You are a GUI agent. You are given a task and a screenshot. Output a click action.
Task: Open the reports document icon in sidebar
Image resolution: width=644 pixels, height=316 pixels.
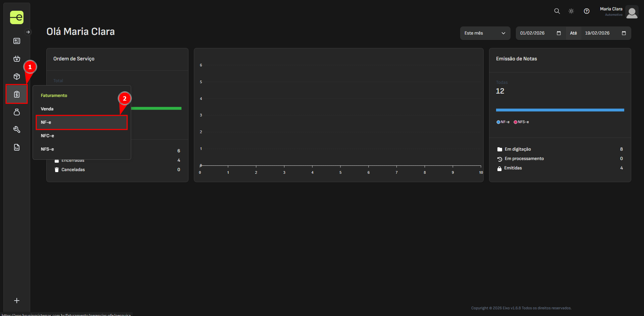pos(17,147)
